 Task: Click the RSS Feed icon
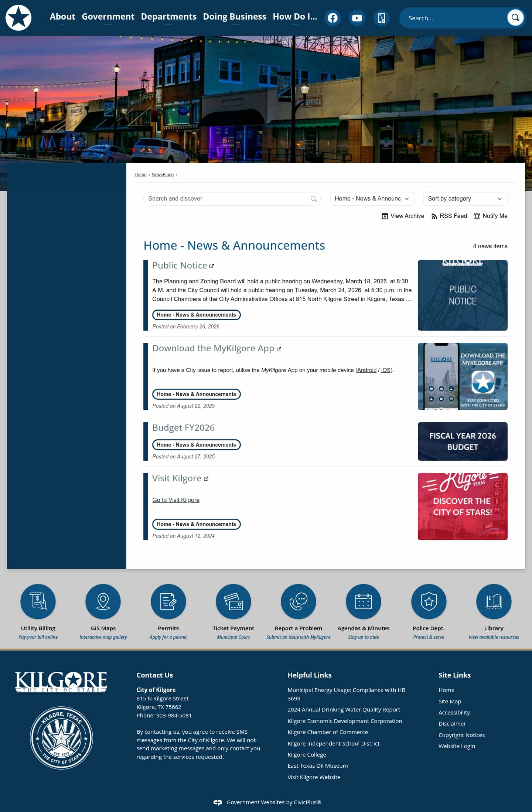(434, 216)
